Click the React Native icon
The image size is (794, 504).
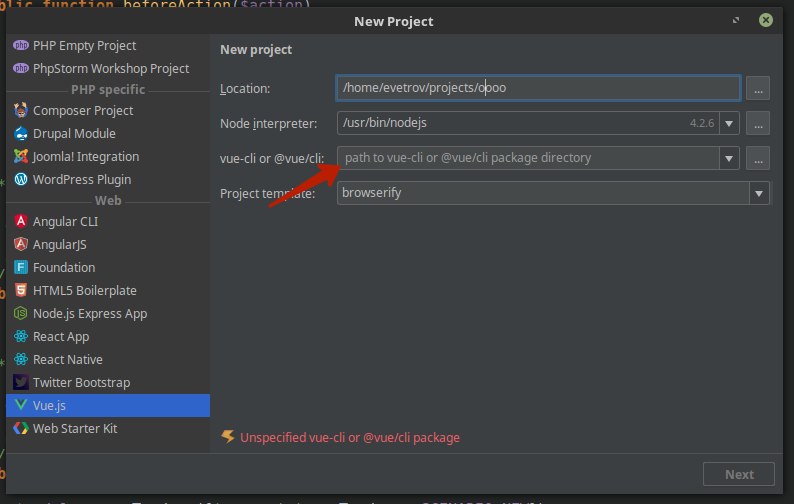(21, 359)
